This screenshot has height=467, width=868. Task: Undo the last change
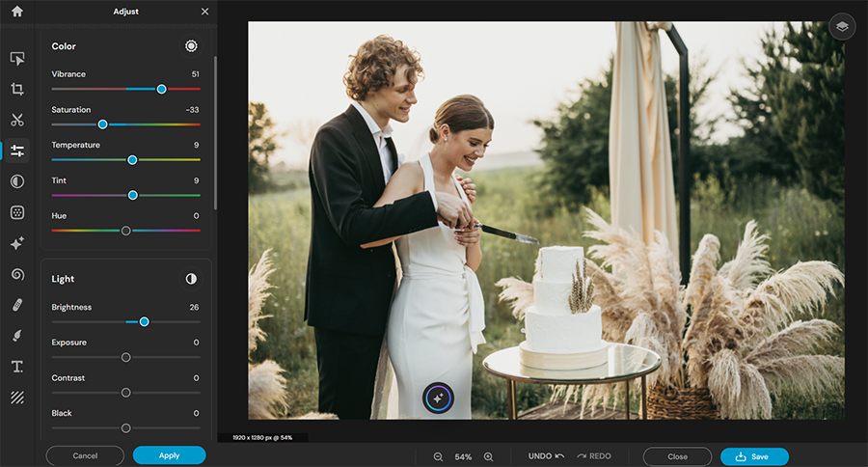(546, 456)
